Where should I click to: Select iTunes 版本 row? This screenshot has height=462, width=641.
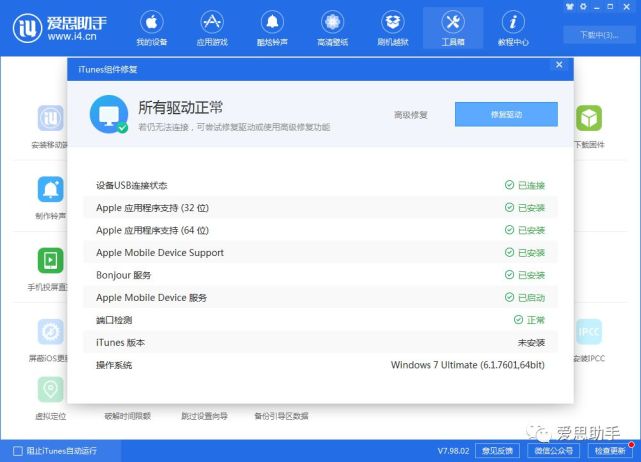pos(320,343)
